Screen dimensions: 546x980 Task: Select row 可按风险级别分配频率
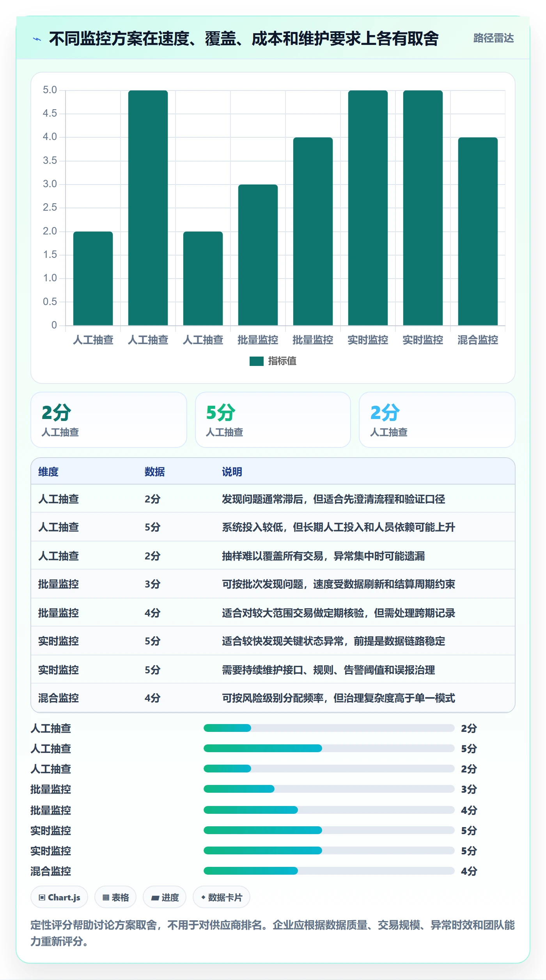coord(273,698)
